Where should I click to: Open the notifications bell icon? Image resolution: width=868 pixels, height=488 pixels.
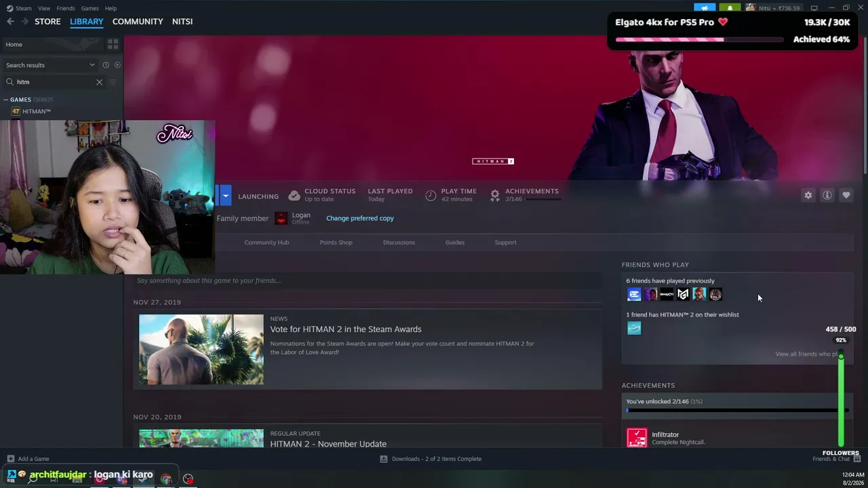[x=730, y=8]
